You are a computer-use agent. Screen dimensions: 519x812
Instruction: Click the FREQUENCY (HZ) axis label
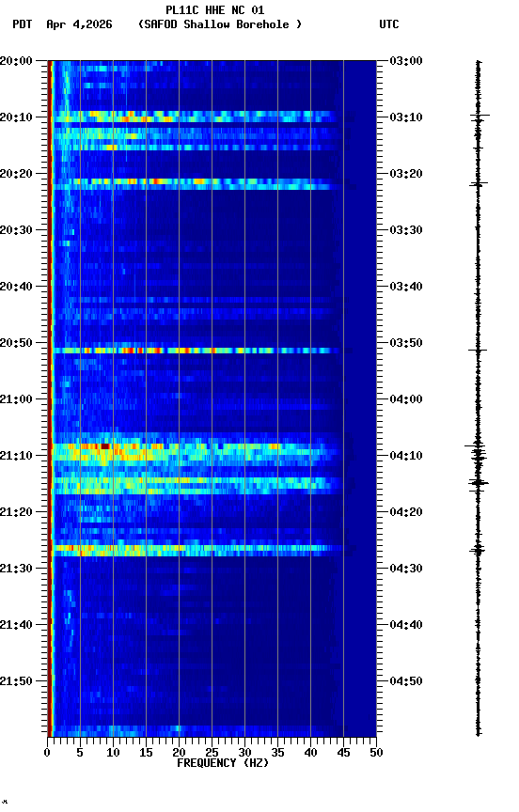[223, 763]
